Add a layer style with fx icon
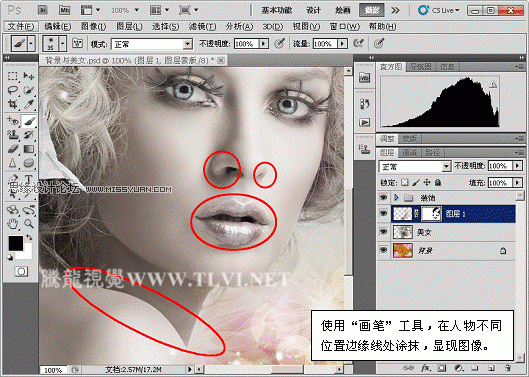 tap(425, 368)
